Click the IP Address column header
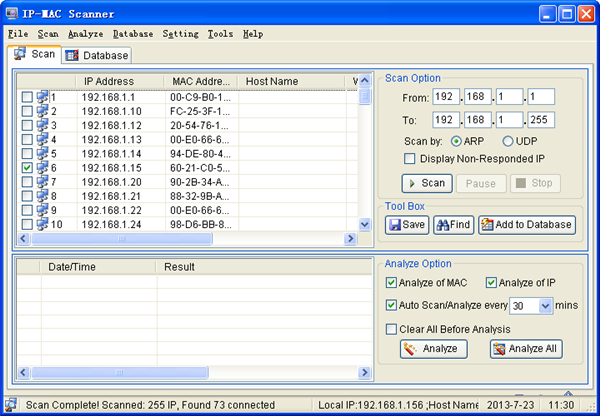 tap(120, 82)
